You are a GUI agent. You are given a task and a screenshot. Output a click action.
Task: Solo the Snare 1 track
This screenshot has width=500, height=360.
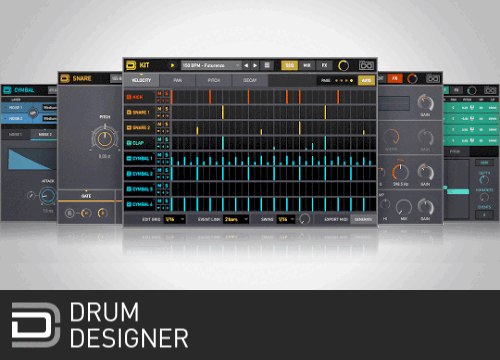pyautogui.click(x=167, y=109)
